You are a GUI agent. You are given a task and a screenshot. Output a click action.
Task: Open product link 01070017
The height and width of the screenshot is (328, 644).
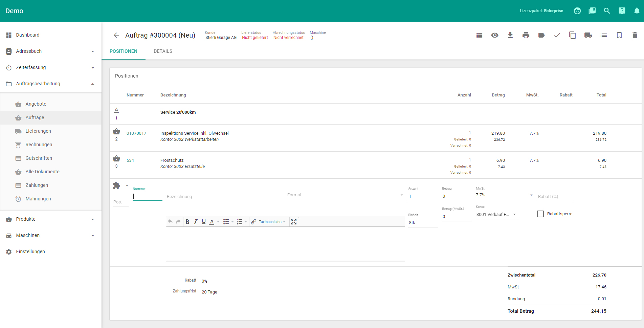[x=136, y=133]
